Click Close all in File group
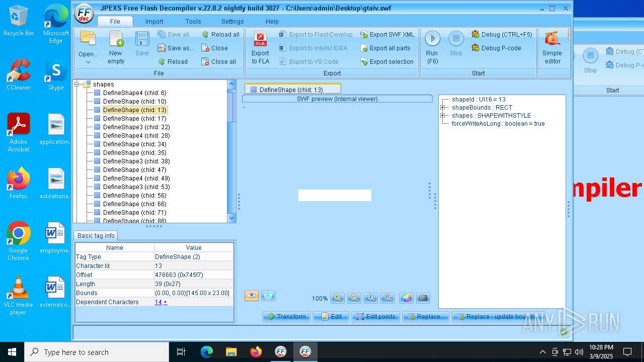 click(x=218, y=61)
